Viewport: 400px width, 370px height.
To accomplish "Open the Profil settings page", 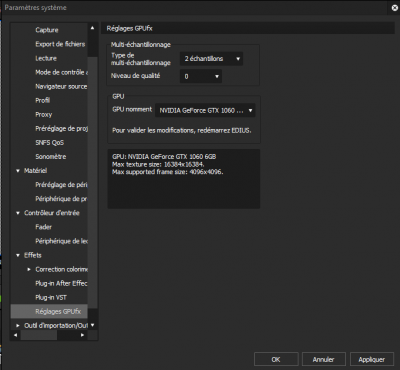I will click(43, 100).
